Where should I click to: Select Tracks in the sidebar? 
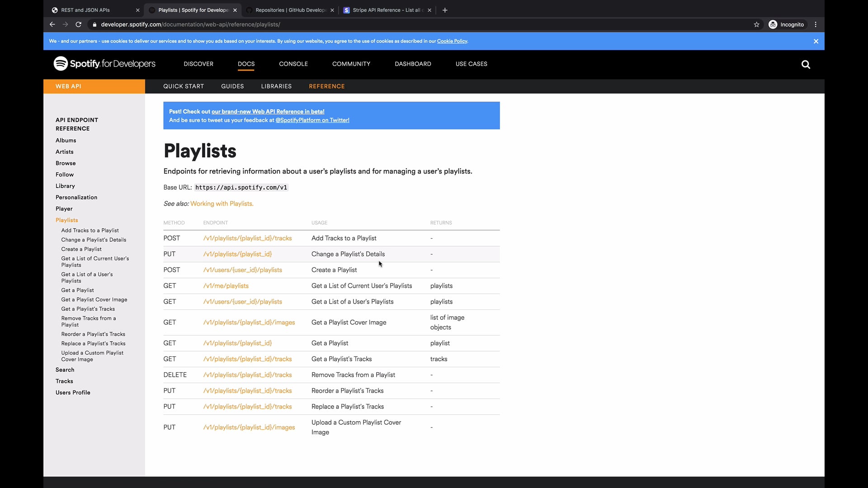(x=64, y=381)
